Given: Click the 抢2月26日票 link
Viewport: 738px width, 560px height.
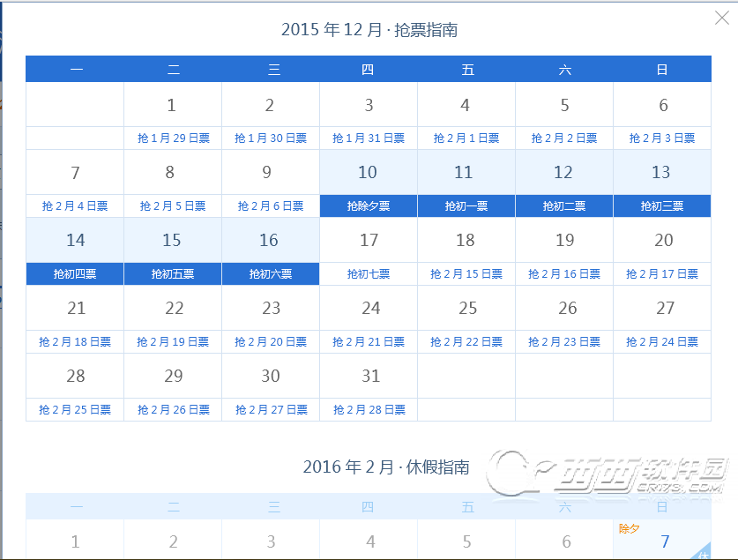Looking at the screenshot, I should coord(173,409).
